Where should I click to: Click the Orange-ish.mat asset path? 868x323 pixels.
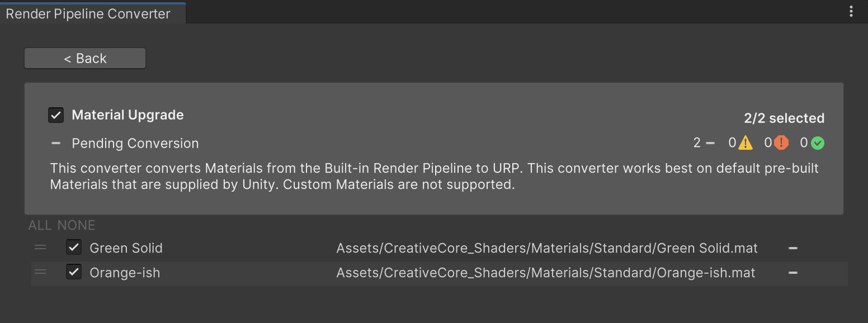(545, 273)
